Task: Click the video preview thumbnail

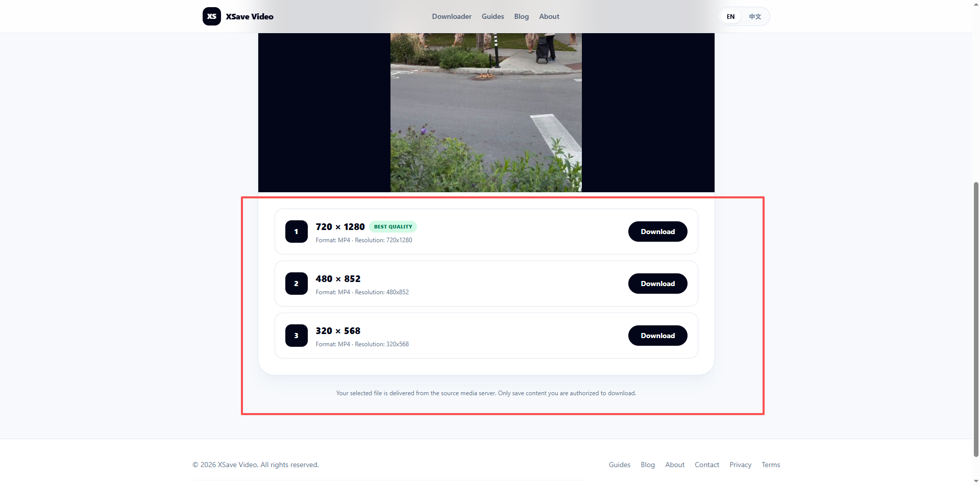Action: pos(486,112)
